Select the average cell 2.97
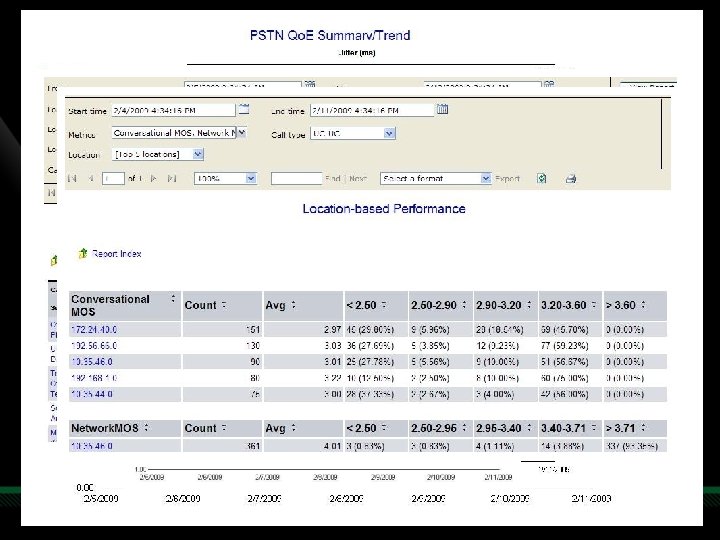Screen dimensions: 720x540 point(303,330)
